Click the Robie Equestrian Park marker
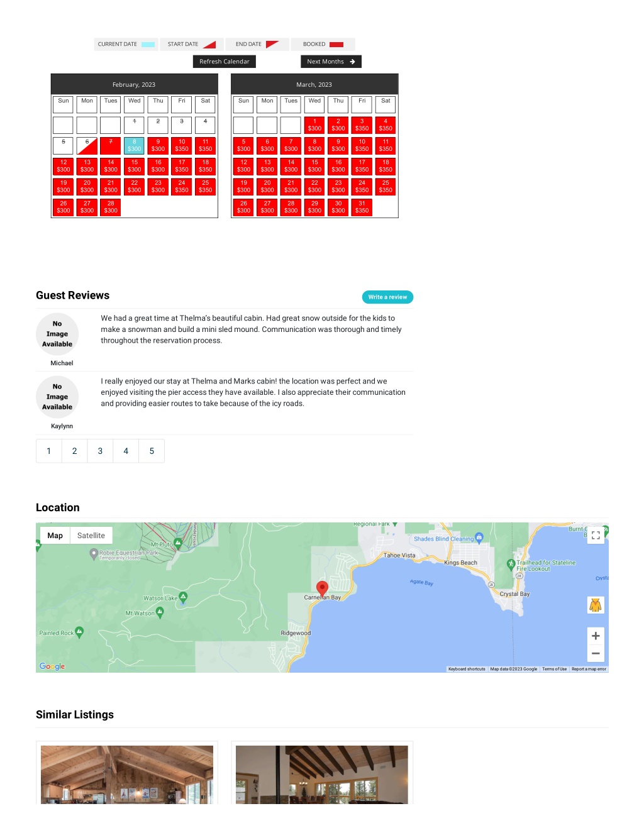Image resolution: width=644 pixels, height=833 pixels. 94,554
